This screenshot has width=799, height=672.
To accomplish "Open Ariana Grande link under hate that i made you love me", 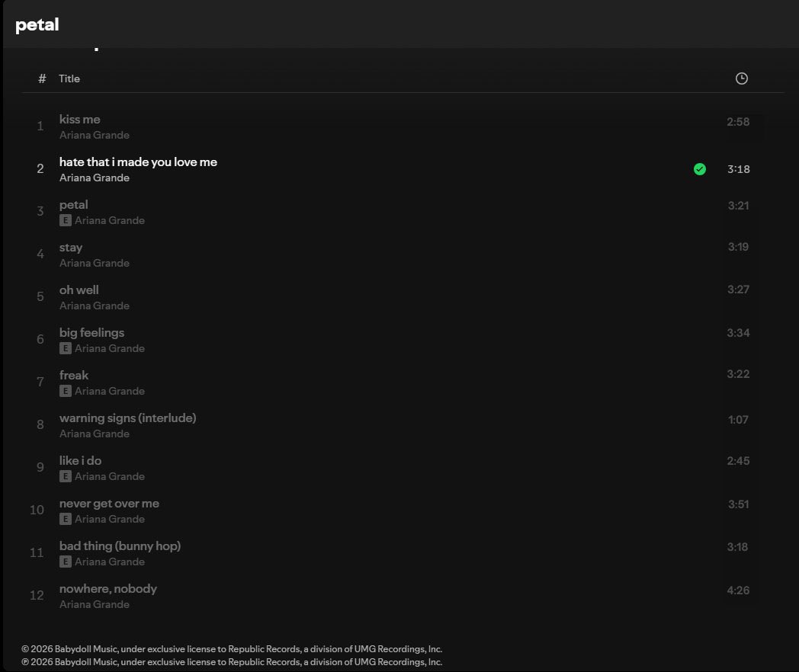I will [95, 178].
